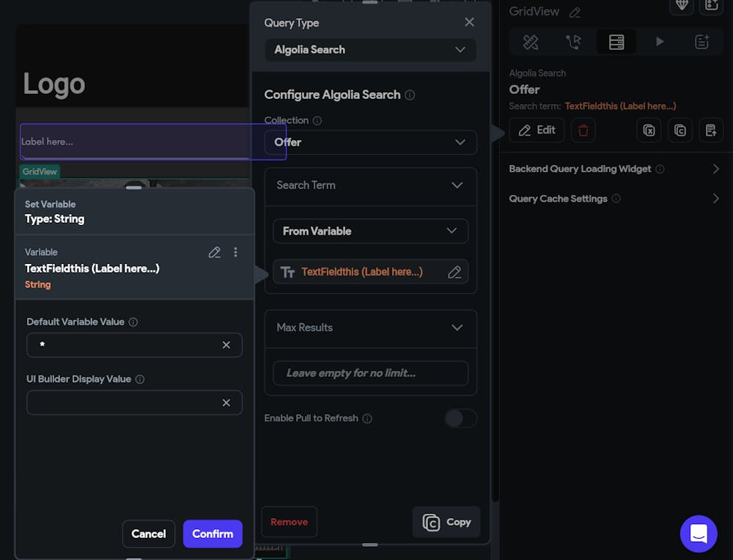Click the Max Results input field
This screenshot has height=560, width=733.
370,373
